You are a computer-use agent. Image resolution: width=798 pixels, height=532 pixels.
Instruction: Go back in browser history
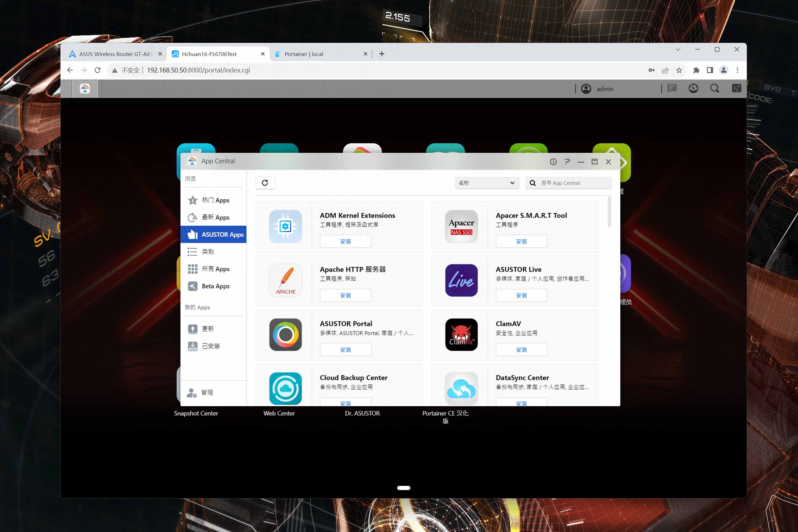coord(70,70)
